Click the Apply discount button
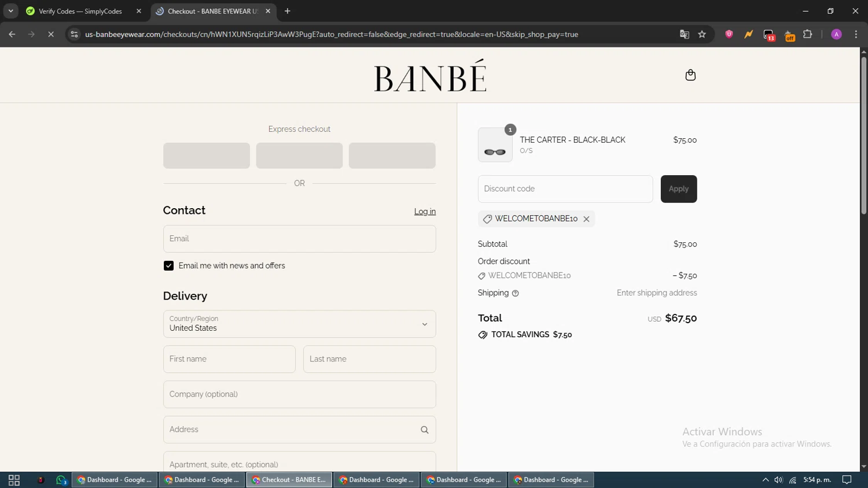 point(679,189)
